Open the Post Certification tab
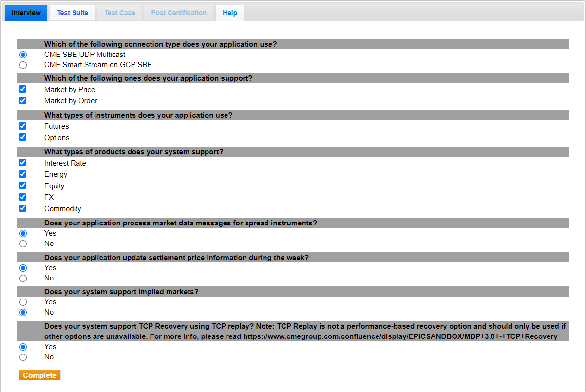This screenshot has height=392, width=586. pos(179,13)
